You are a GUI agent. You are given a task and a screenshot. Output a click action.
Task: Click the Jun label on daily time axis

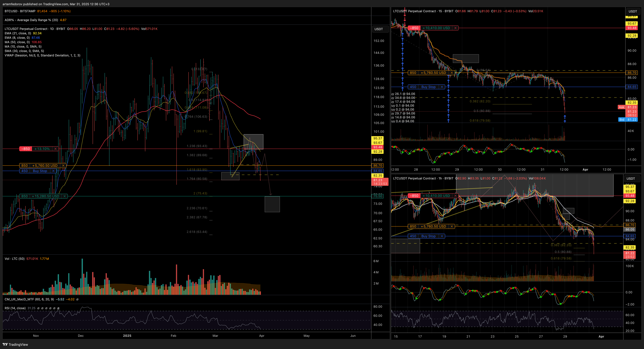(x=353, y=336)
